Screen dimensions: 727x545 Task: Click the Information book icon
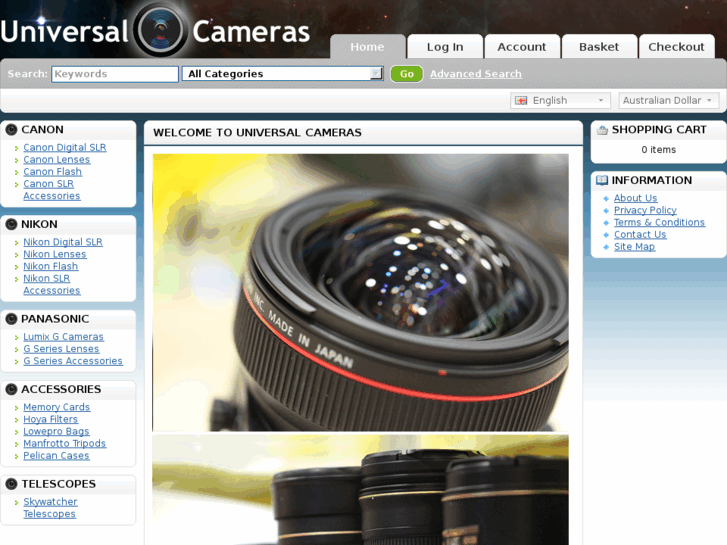pyautogui.click(x=602, y=180)
